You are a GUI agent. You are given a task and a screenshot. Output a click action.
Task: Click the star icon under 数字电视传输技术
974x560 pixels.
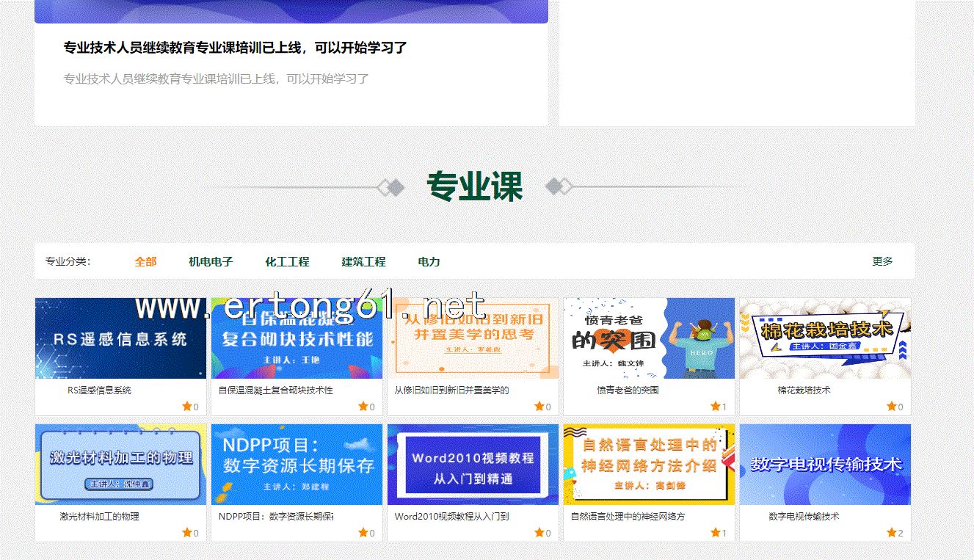click(x=891, y=532)
